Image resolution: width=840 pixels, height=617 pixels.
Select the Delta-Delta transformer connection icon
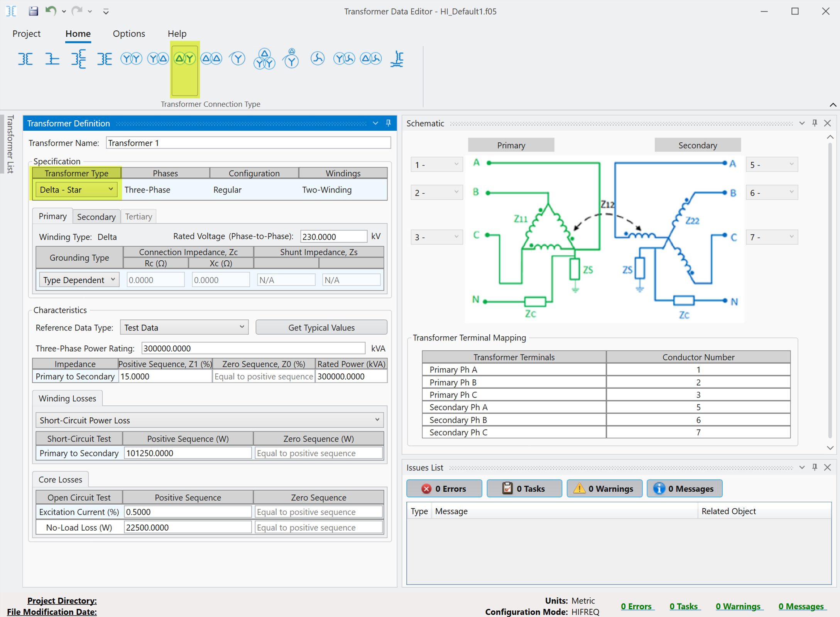tap(211, 59)
